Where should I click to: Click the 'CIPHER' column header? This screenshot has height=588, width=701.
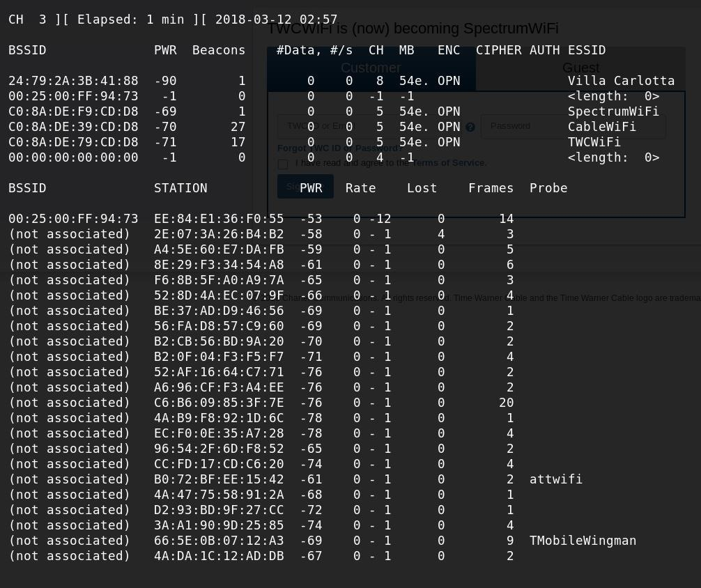pos(498,50)
